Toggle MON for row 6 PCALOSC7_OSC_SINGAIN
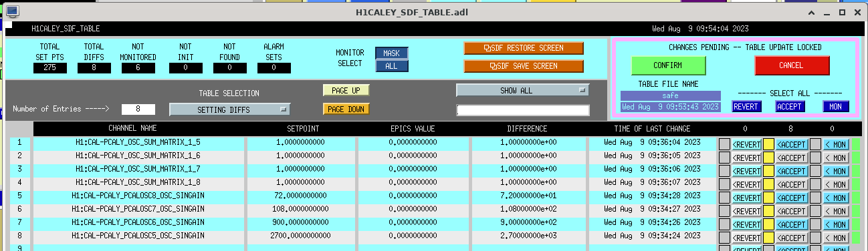 [836, 211]
